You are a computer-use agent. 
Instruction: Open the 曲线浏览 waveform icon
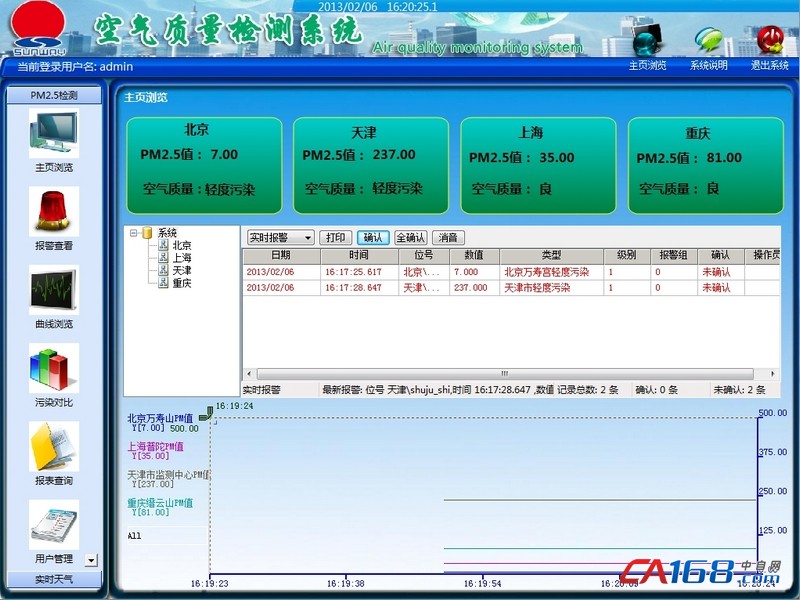[x=54, y=290]
